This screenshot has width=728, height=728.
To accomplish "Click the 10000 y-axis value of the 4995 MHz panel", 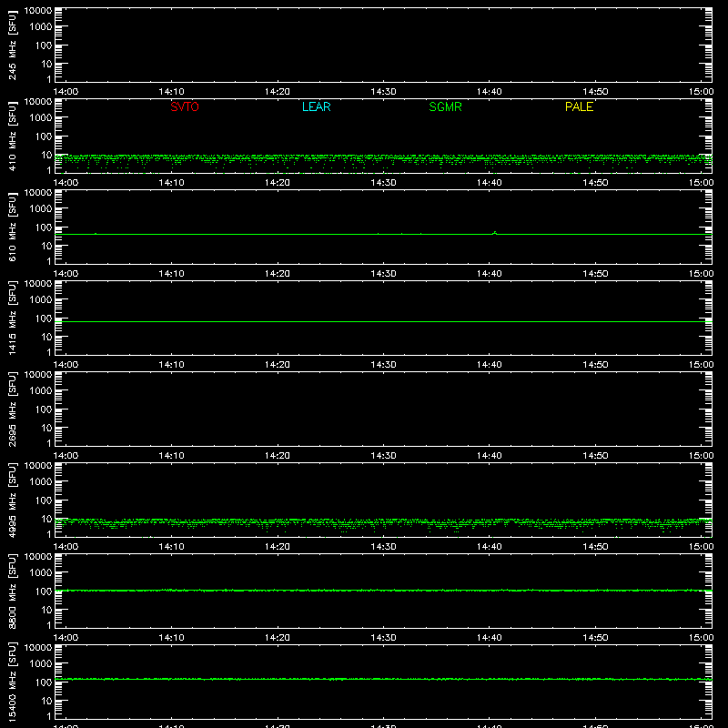I will [38, 466].
